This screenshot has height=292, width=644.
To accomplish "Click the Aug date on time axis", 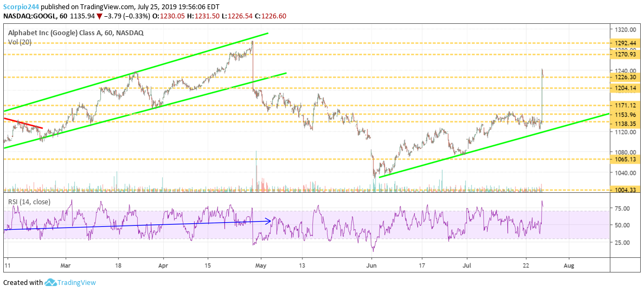I will (569, 266).
